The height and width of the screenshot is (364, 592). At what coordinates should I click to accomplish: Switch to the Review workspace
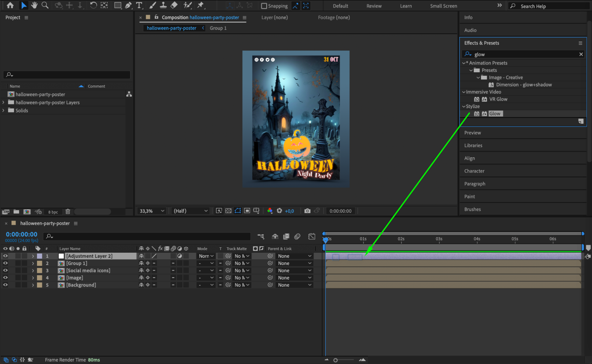click(374, 6)
